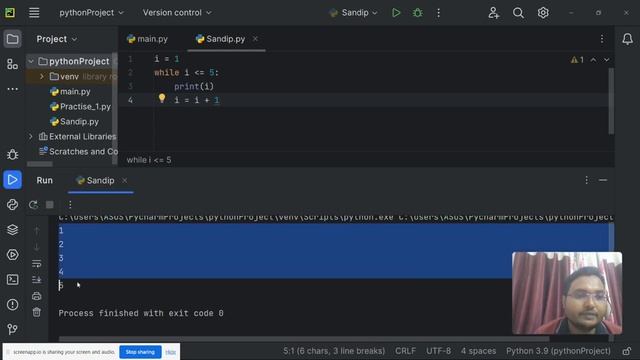This screenshot has width=640, height=360.
Task: Expand the venv folder
Action: (x=42, y=76)
